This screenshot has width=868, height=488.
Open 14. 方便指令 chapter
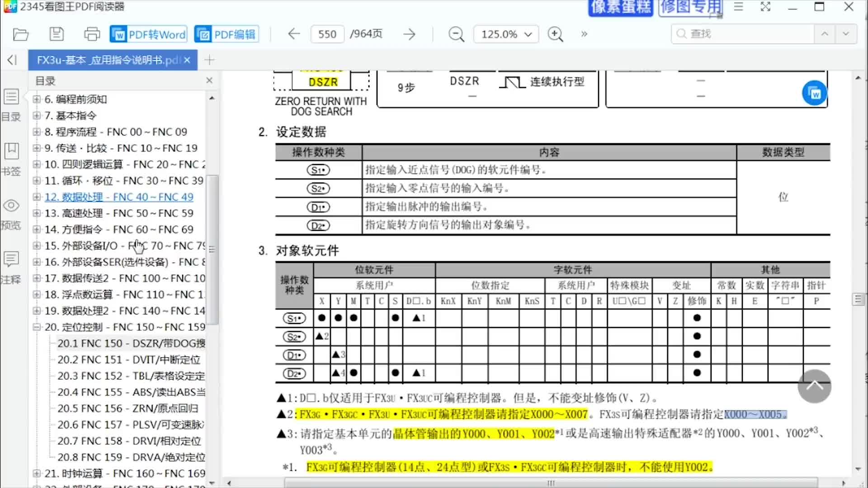pyautogui.click(x=119, y=230)
